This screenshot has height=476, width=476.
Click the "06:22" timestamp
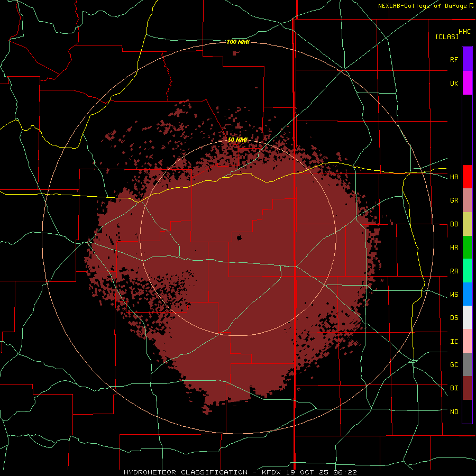click(x=346, y=472)
